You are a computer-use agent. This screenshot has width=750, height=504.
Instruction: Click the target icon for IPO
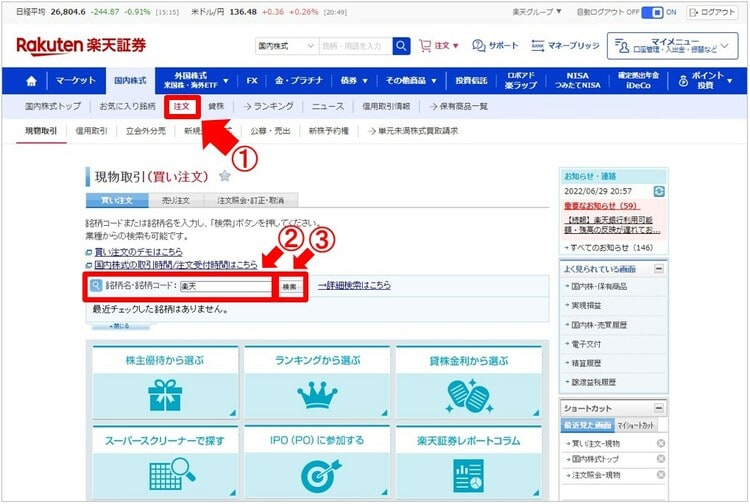pos(322,475)
